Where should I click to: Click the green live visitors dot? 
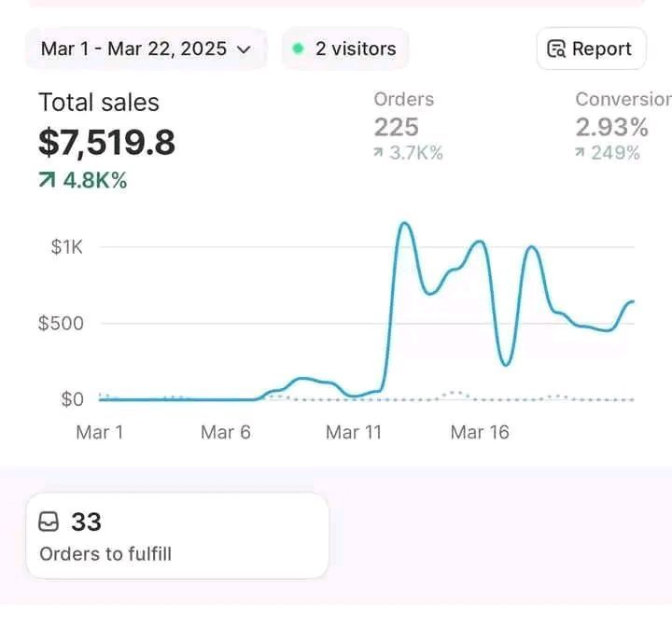pyautogui.click(x=298, y=49)
